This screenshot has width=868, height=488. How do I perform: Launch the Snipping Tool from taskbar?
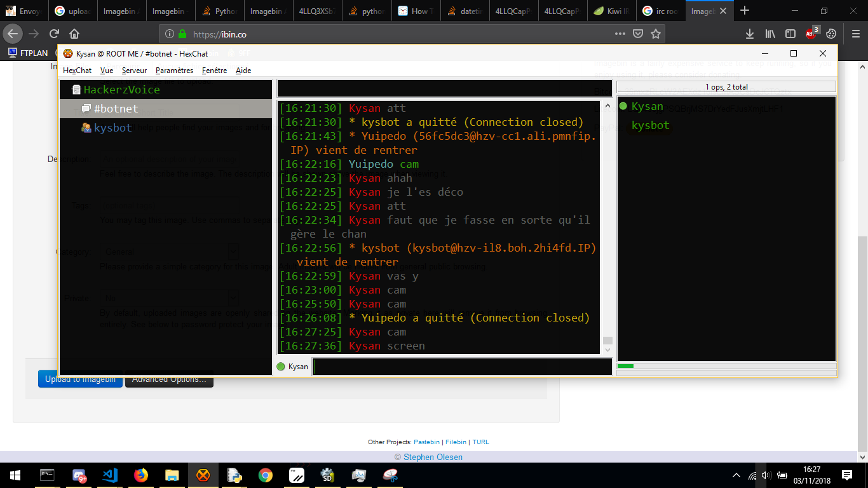pyautogui.click(x=390, y=475)
